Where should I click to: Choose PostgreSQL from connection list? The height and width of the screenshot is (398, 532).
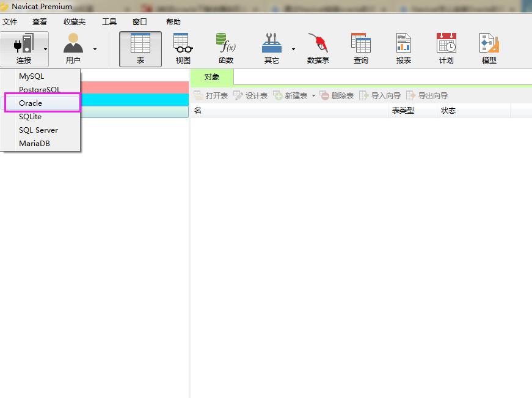coord(41,89)
